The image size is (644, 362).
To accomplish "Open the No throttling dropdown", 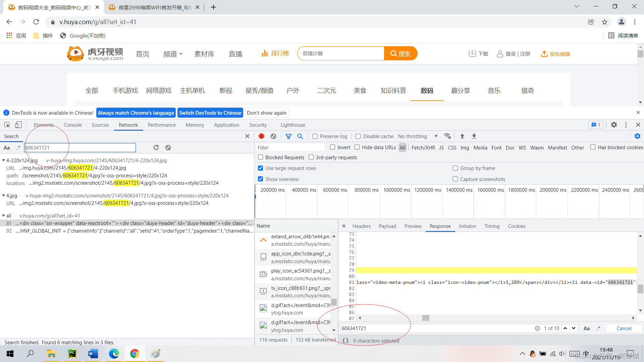I will click(x=418, y=136).
